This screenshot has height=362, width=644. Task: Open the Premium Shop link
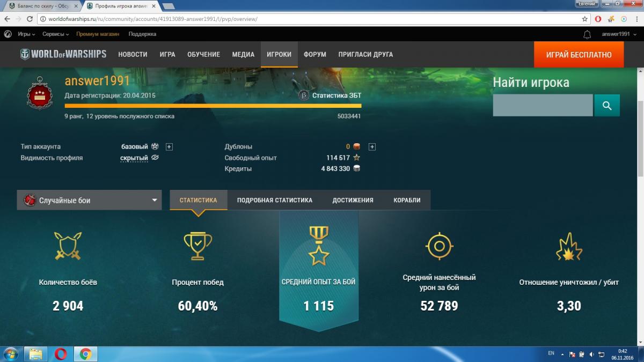tap(98, 34)
